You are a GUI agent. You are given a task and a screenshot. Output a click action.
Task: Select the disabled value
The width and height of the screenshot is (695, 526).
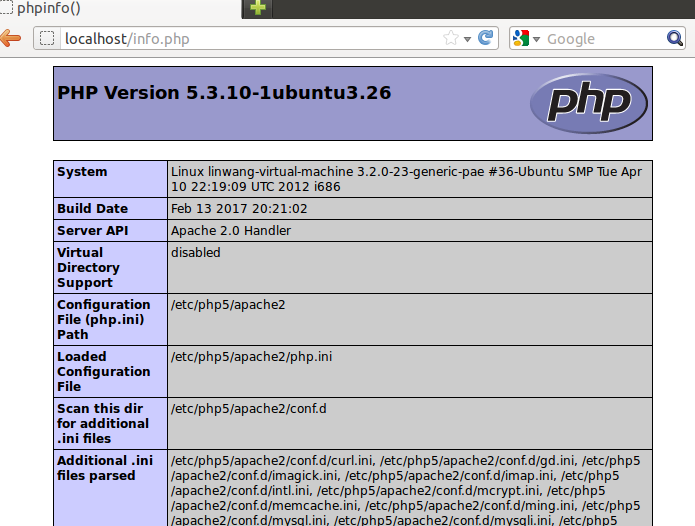tap(195, 253)
